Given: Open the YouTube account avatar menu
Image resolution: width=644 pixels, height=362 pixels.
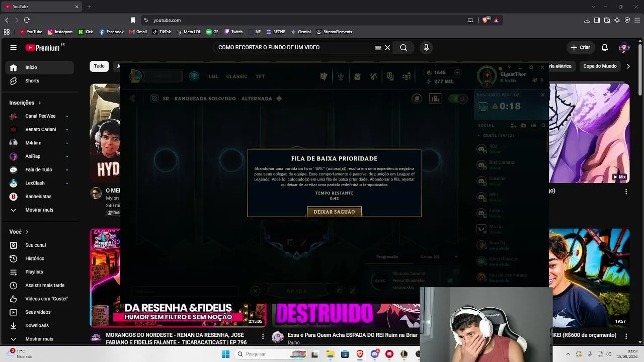Looking at the screenshot, I should coord(624,47).
